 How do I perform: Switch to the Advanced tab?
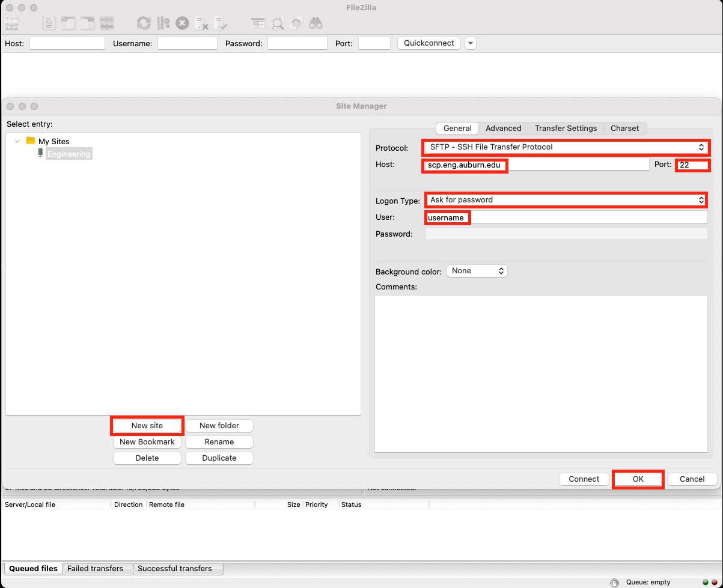(x=503, y=128)
